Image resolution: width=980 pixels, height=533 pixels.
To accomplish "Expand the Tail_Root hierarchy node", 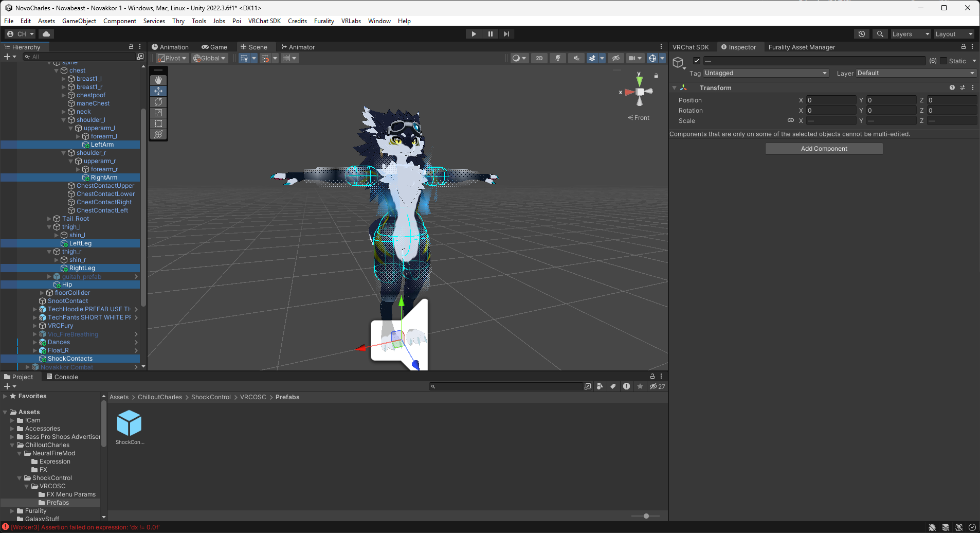I will coord(49,219).
